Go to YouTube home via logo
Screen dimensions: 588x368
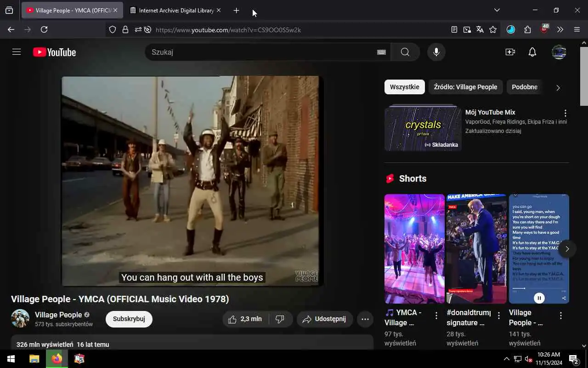54,52
